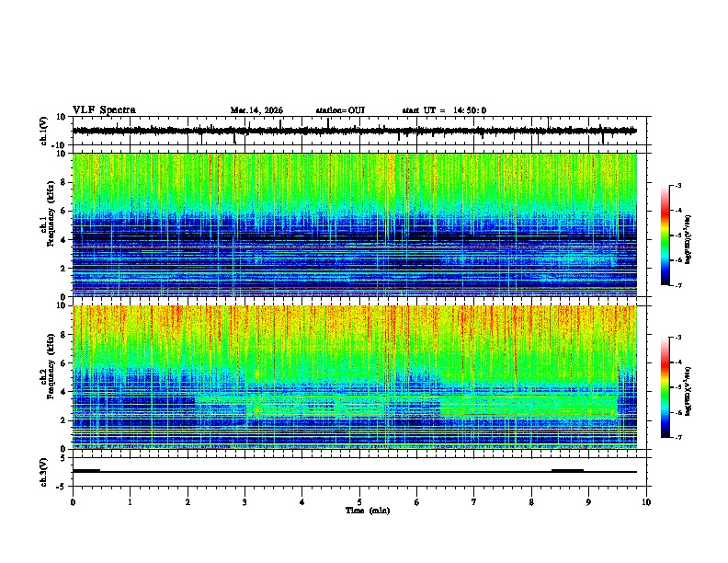This screenshot has width=728, height=563.
Task: Click the ch.3 raised pulse near minute 8.5
Action: (567, 470)
